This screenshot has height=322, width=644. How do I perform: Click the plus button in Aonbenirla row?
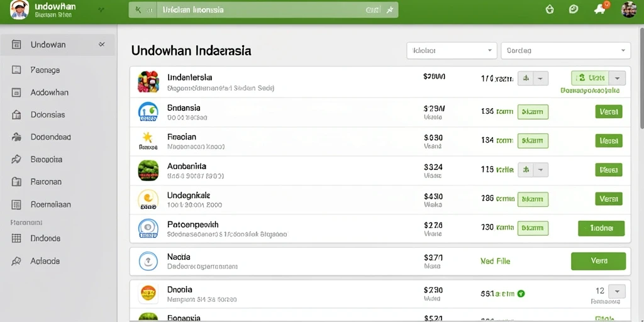pyautogui.click(x=526, y=170)
